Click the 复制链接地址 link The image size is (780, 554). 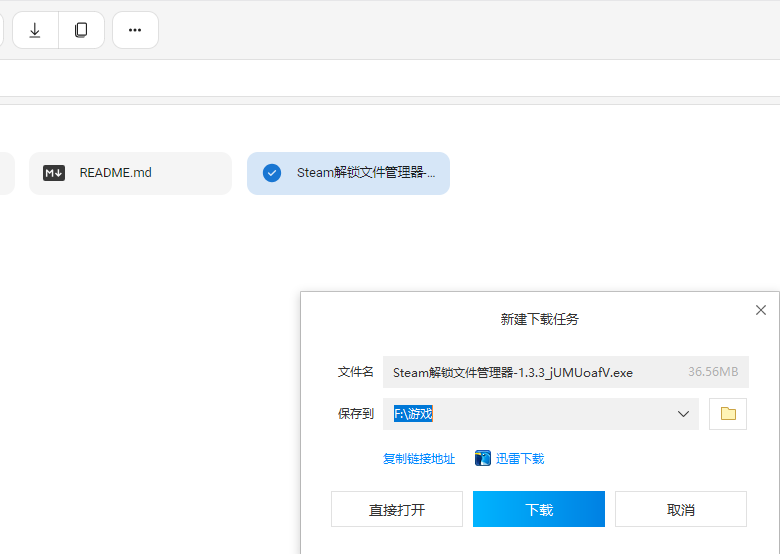419,459
